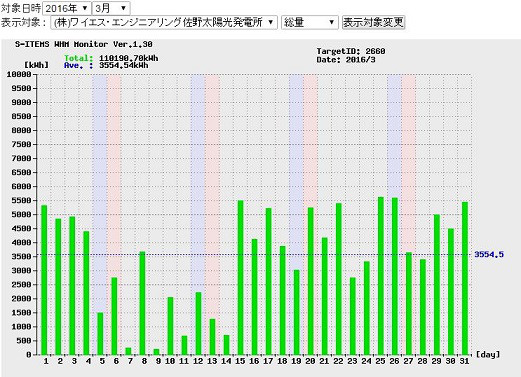Image resolution: width=521 pixels, height=377 pixels.
Task: Click the TargetID: 2660 text
Action: tap(351, 51)
